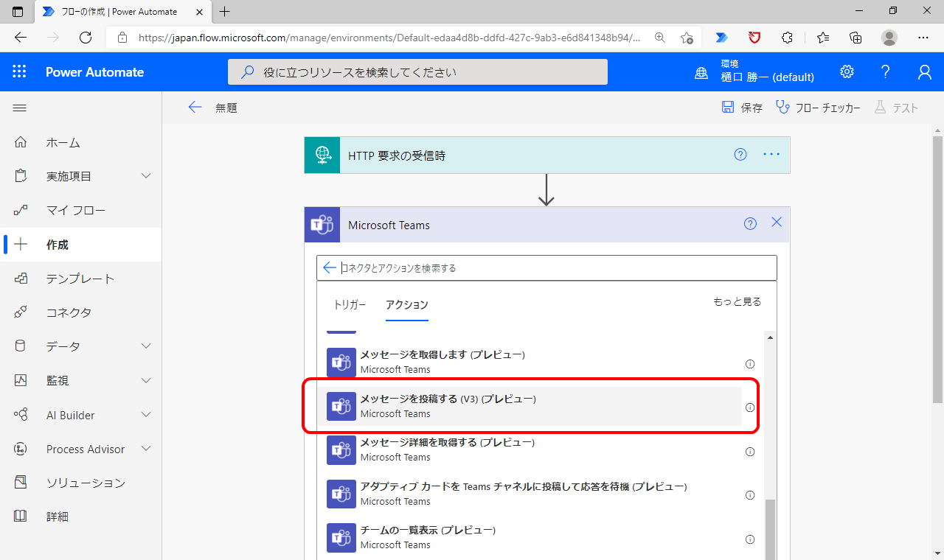Open マイ フロー in sidebar
The image size is (944, 560).
coord(81,211)
